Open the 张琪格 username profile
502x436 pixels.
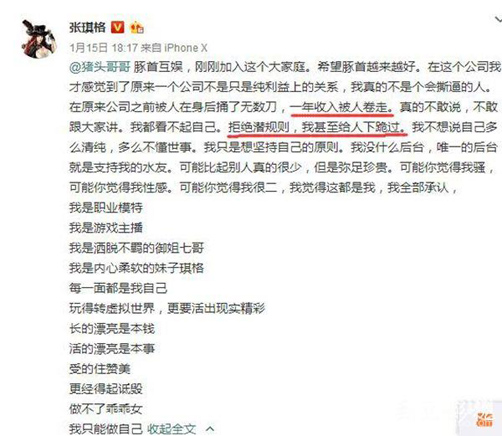88,27
